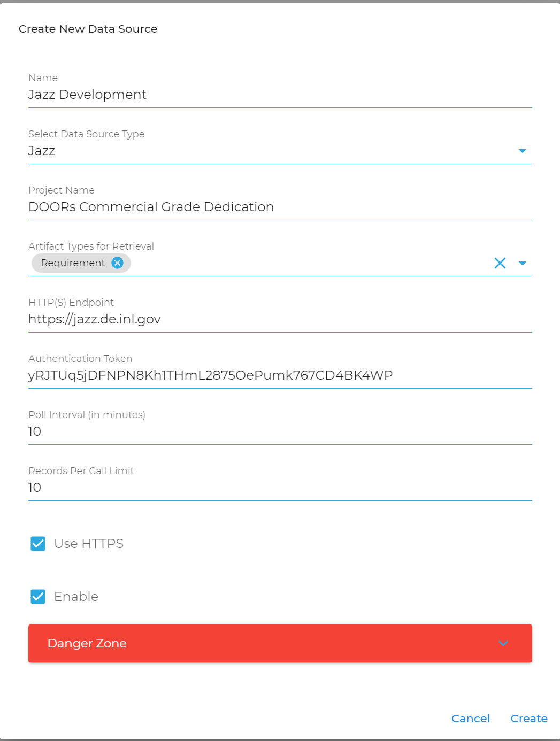Expand the Danger Zone panel
This screenshot has width=560, height=741.
coord(503,643)
